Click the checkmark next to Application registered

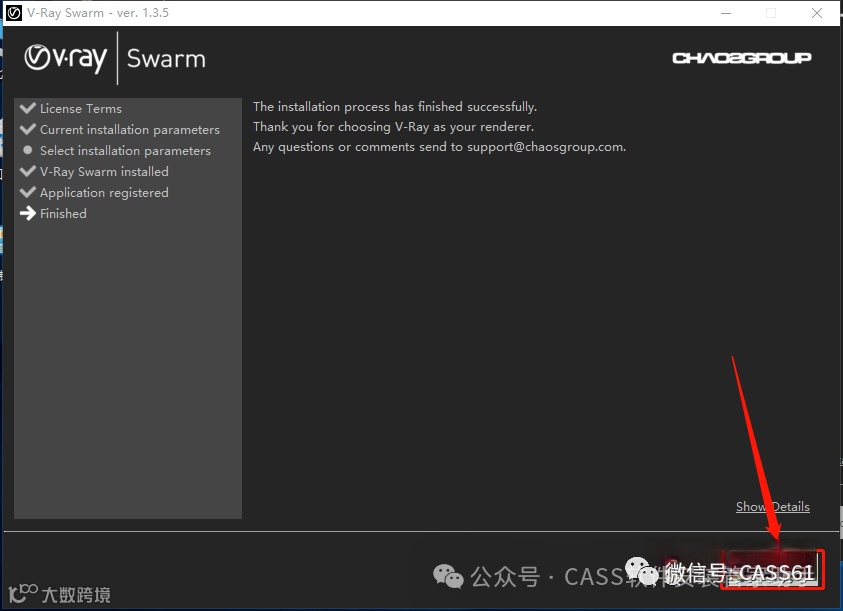tap(28, 192)
